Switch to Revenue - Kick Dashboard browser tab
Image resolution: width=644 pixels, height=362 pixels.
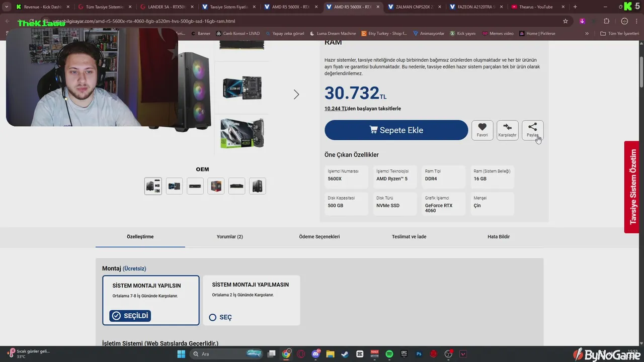[42, 7]
